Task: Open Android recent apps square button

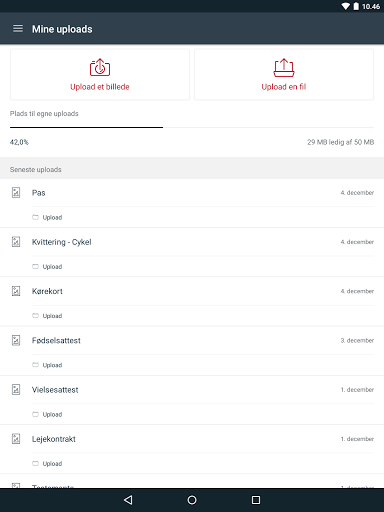Action: tap(256, 500)
